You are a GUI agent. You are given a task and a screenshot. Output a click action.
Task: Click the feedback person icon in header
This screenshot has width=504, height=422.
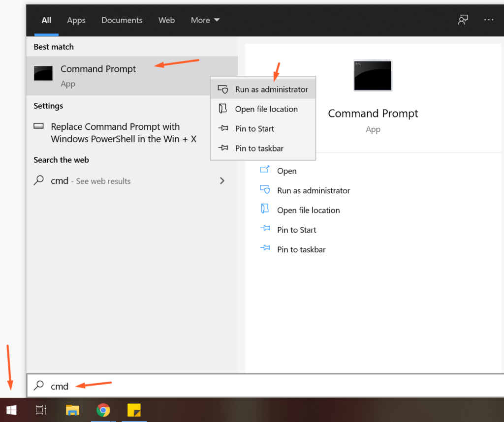463,20
